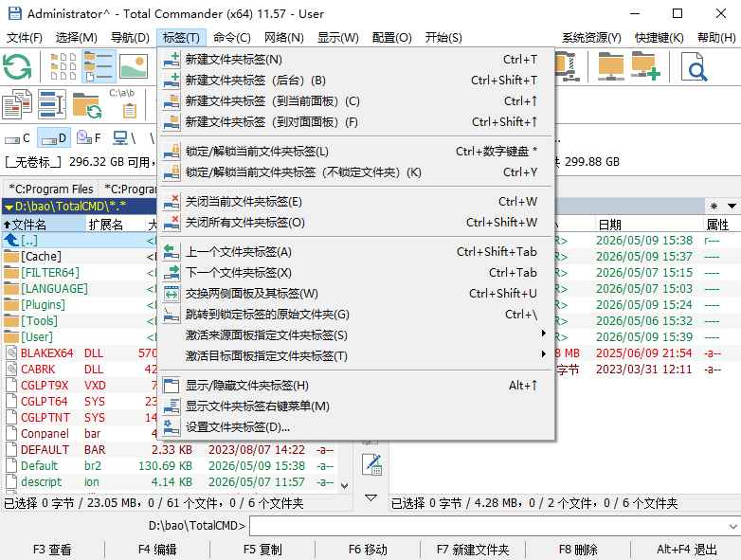Sort right panel by 日期 column
741x560 pixels.
click(647, 225)
